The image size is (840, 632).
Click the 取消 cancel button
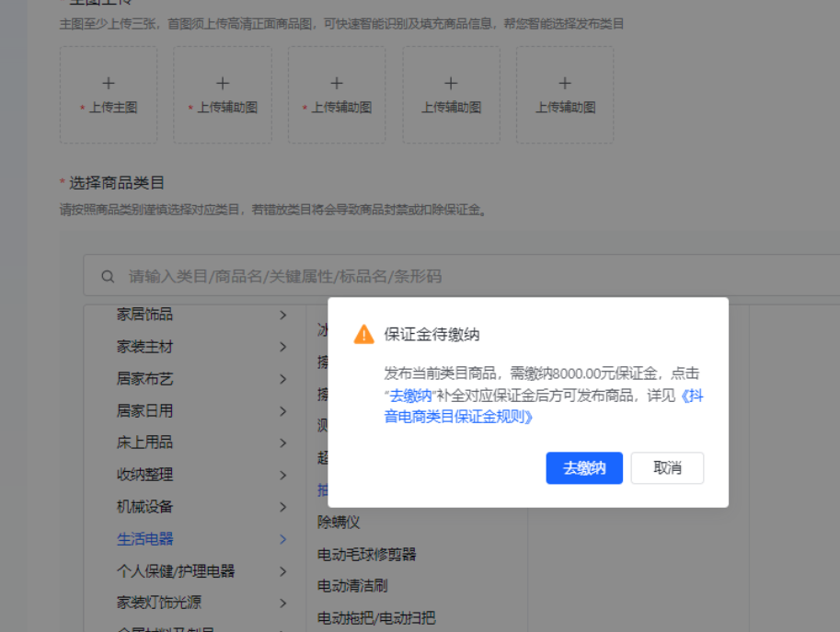click(x=667, y=467)
